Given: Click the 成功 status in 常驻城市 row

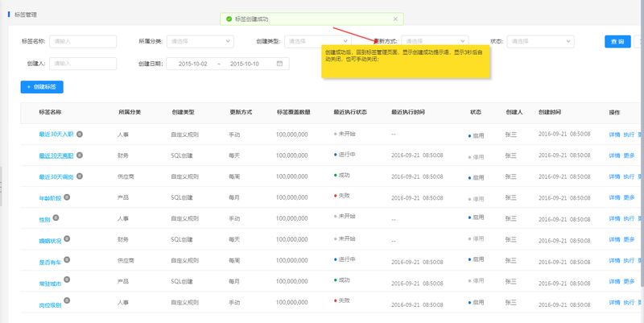Looking at the screenshot, I should click(342, 280).
